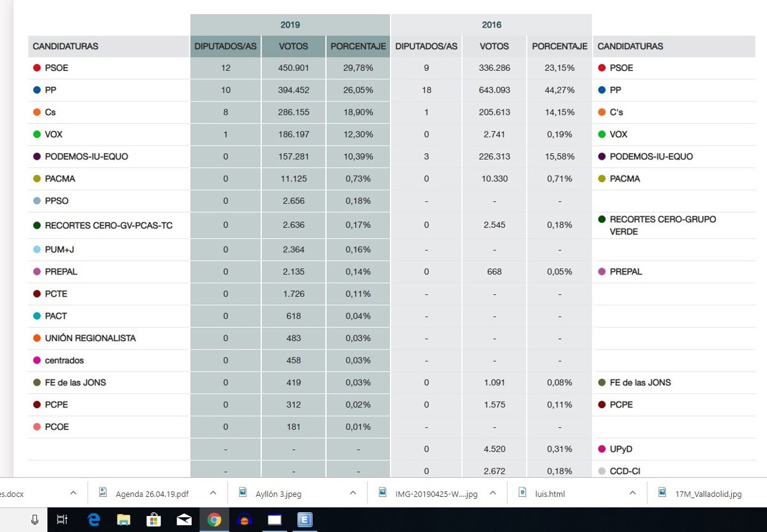This screenshot has width=767, height=532.
Task: Click the Cortana microphone icon in taskbar
Action: tap(35, 520)
